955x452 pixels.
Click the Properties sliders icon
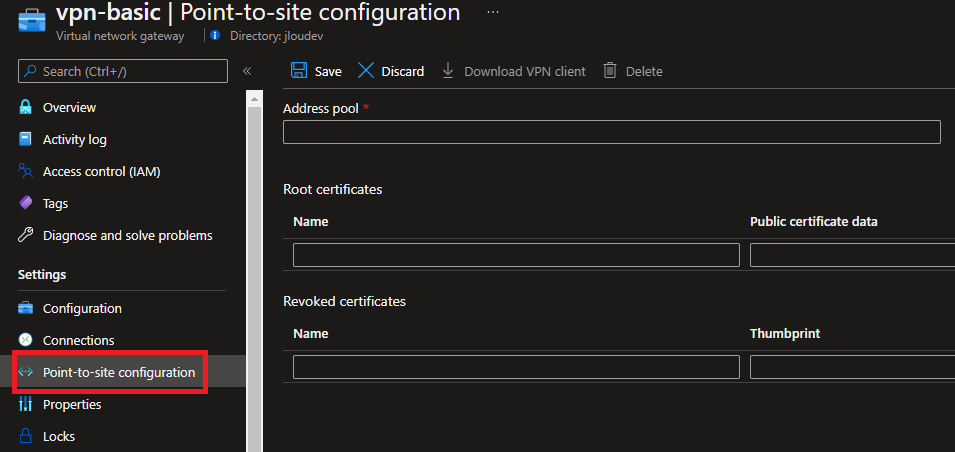(25, 404)
